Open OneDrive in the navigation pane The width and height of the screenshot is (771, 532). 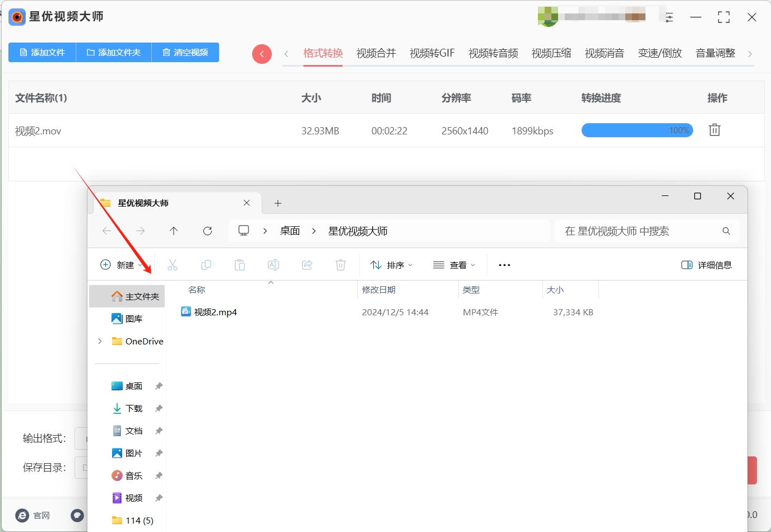tap(138, 341)
